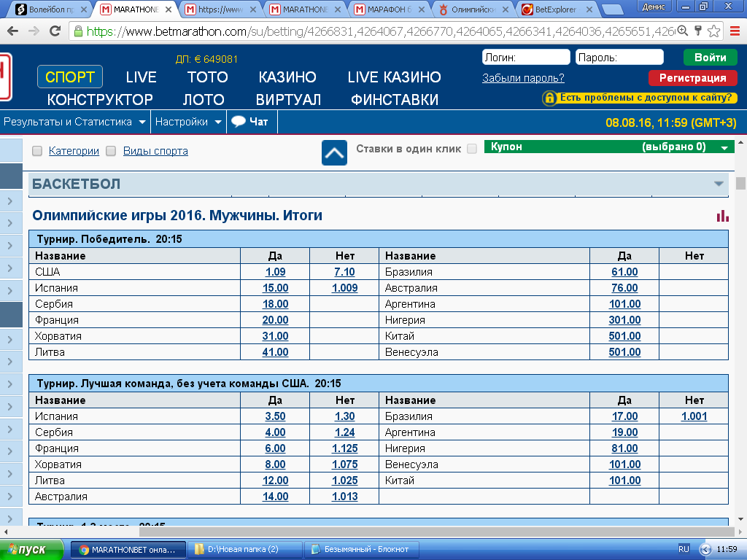The width and height of the screenshot is (747, 560).
Task: Open the Chrome hamburger menu icon
Action: tap(735, 31)
